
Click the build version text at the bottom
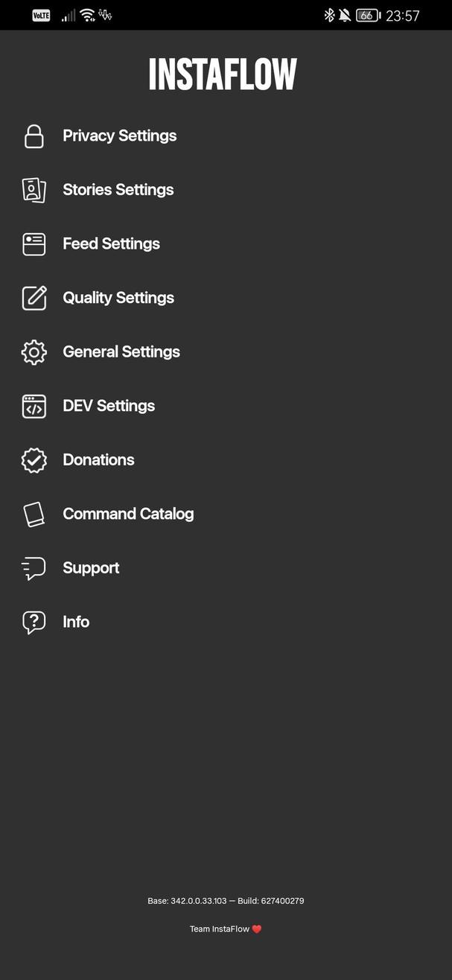pos(226,900)
